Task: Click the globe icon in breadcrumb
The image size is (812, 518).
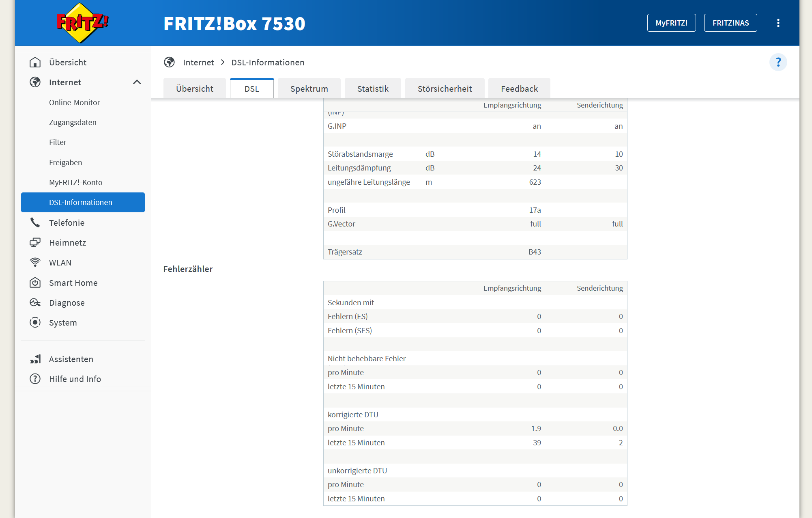Action: [169, 63]
